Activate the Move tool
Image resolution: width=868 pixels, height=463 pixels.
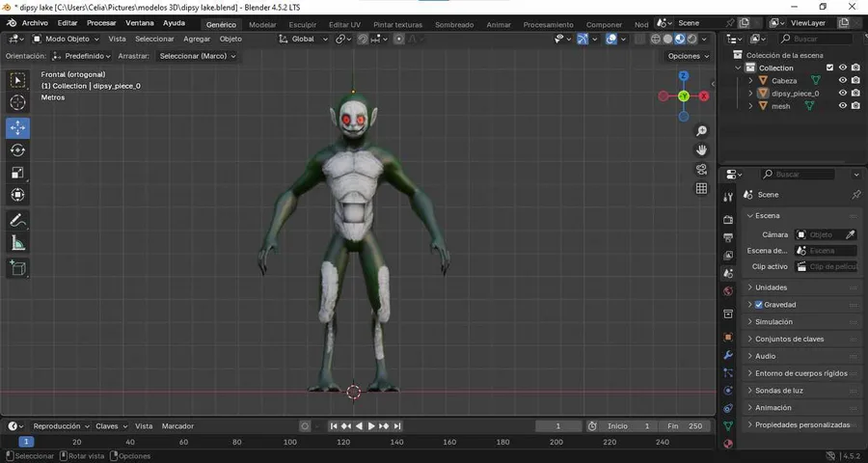(x=17, y=128)
